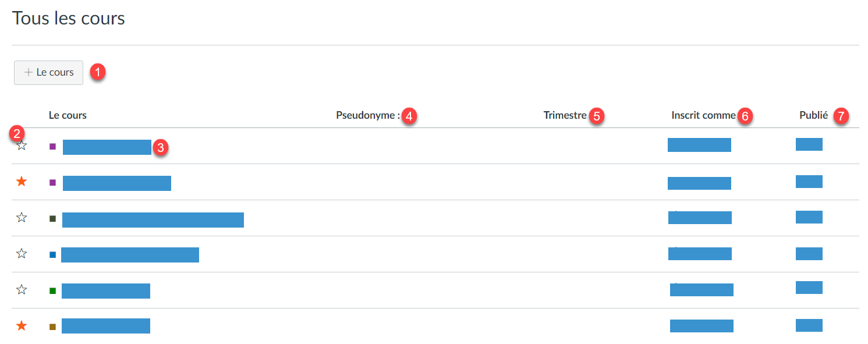Image resolution: width=868 pixels, height=344 pixels.
Task: Open the first course name link
Action: (x=107, y=147)
